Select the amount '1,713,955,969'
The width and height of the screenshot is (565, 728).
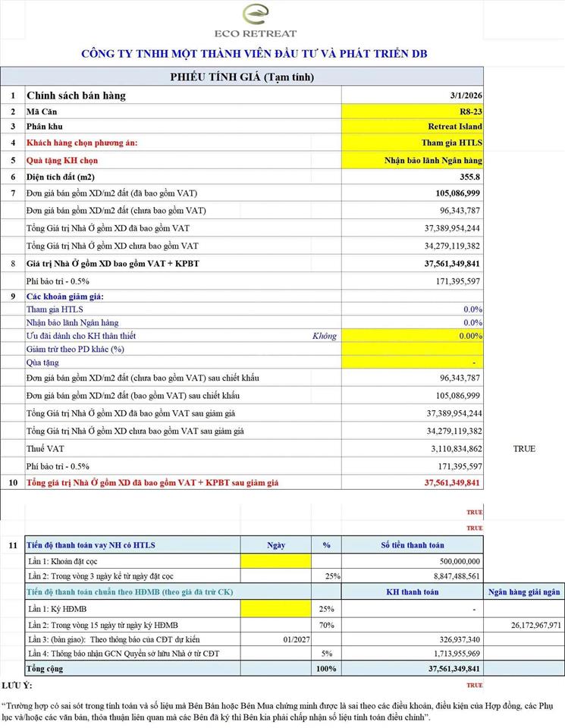(x=457, y=654)
